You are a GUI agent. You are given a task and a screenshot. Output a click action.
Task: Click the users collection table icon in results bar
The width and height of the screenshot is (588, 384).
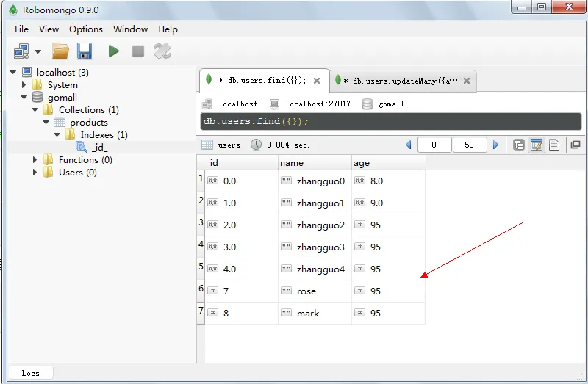click(x=207, y=145)
